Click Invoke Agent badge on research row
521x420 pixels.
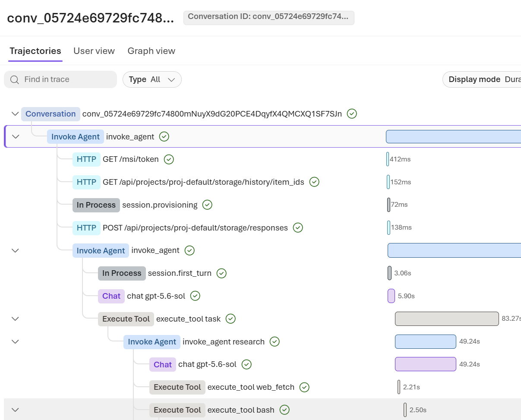pos(152,342)
